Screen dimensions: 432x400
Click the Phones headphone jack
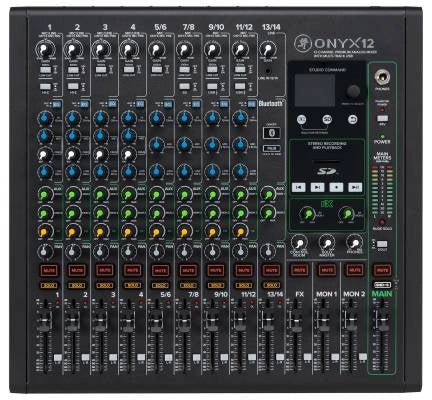(382, 78)
